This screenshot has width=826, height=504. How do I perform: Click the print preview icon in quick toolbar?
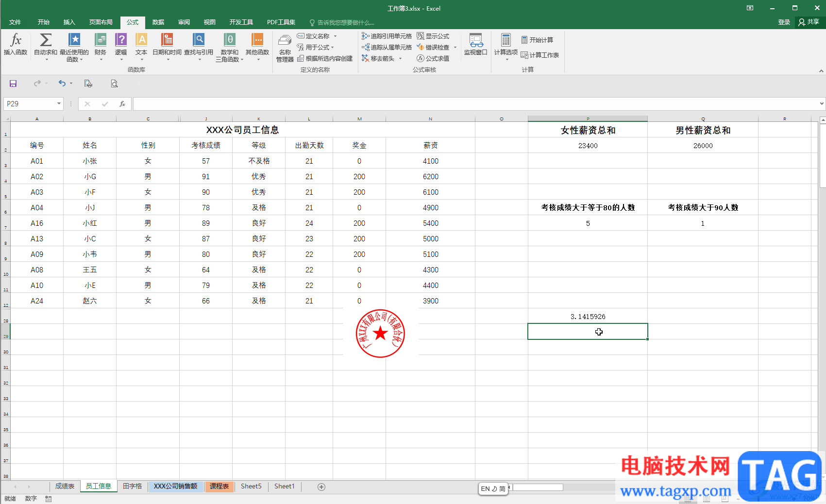(114, 84)
